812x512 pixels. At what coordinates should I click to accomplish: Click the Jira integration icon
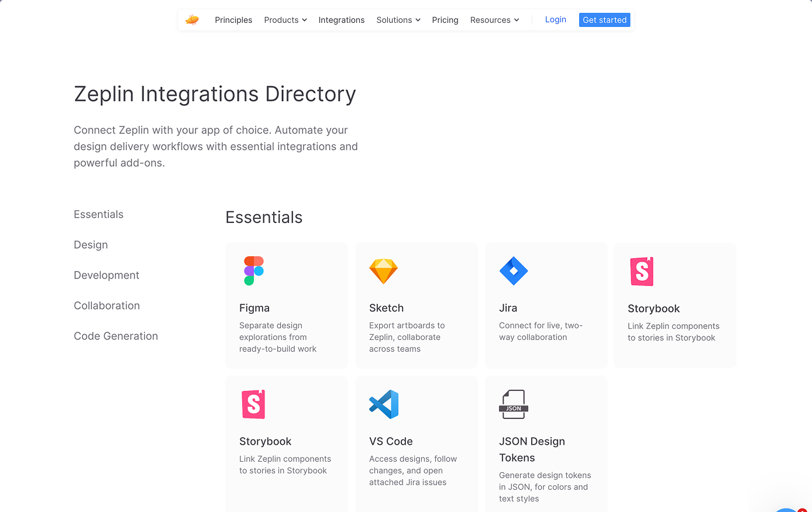coord(514,270)
